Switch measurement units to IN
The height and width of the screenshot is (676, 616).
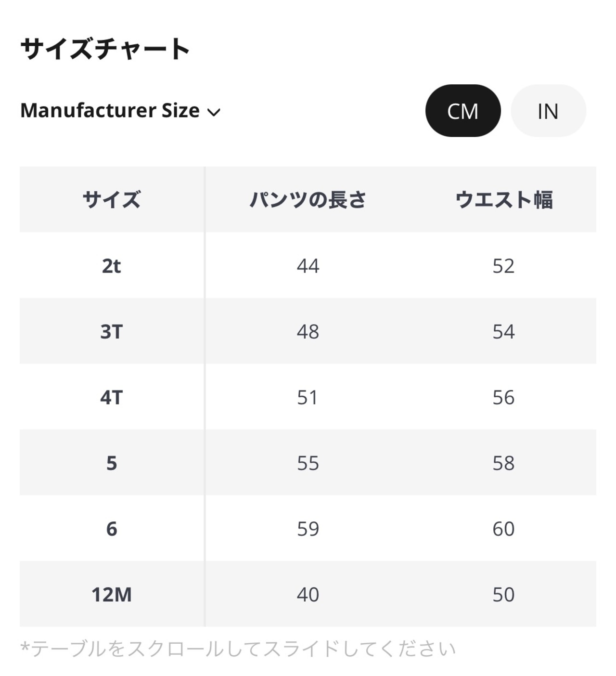(x=548, y=111)
